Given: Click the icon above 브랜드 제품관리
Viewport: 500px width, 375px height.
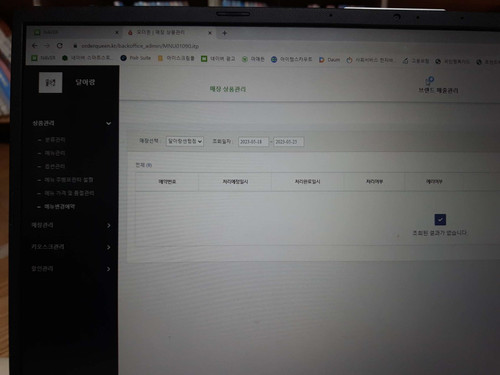Looking at the screenshot, I should pos(429,80).
